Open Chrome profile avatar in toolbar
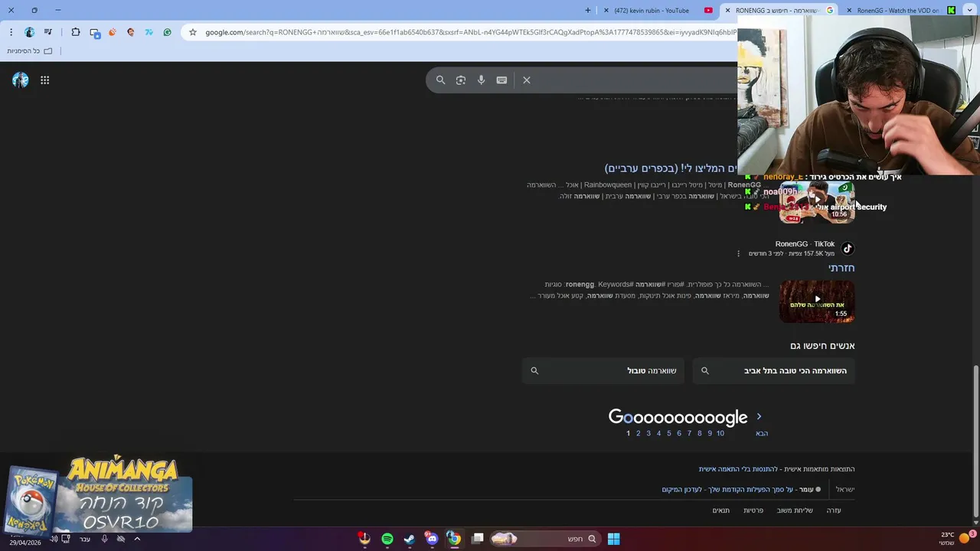This screenshot has width=980, height=551. tap(29, 32)
